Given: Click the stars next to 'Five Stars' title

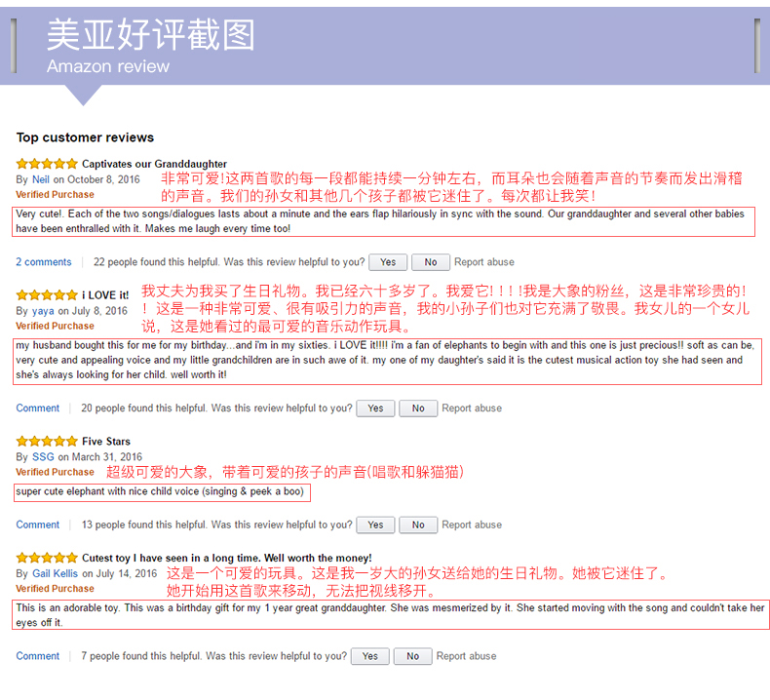Looking at the screenshot, I should [x=47, y=441].
